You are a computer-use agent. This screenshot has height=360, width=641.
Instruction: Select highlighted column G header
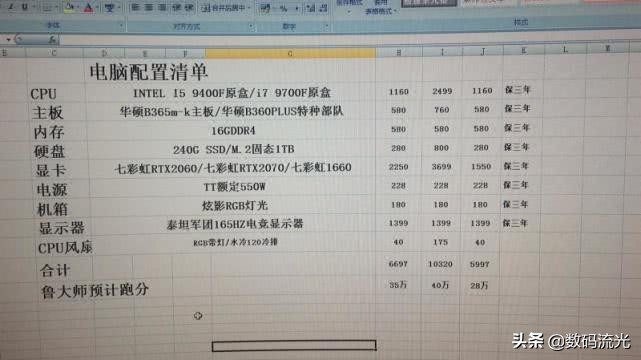pyautogui.click(x=290, y=53)
